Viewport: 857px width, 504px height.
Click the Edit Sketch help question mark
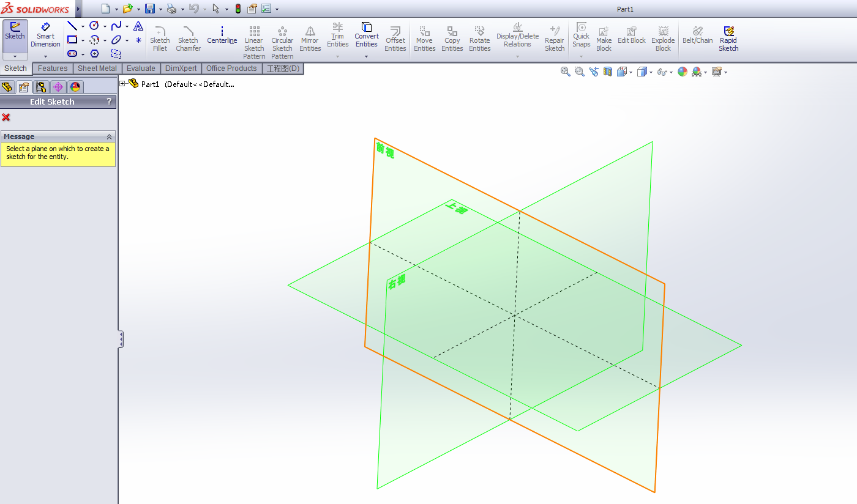pyautogui.click(x=109, y=102)
